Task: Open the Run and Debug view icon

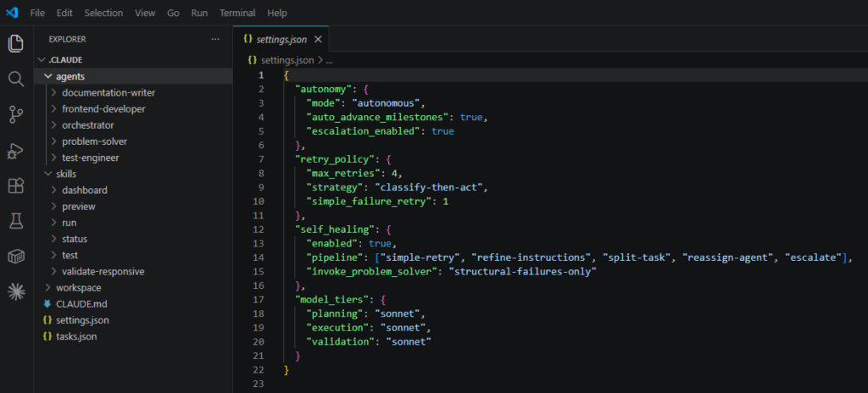Action: 15,151
